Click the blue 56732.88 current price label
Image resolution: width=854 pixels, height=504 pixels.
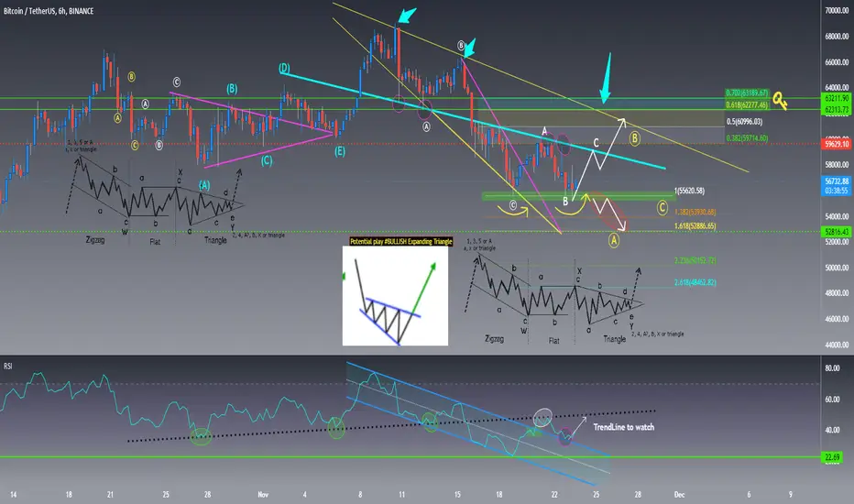pos(837,181)
